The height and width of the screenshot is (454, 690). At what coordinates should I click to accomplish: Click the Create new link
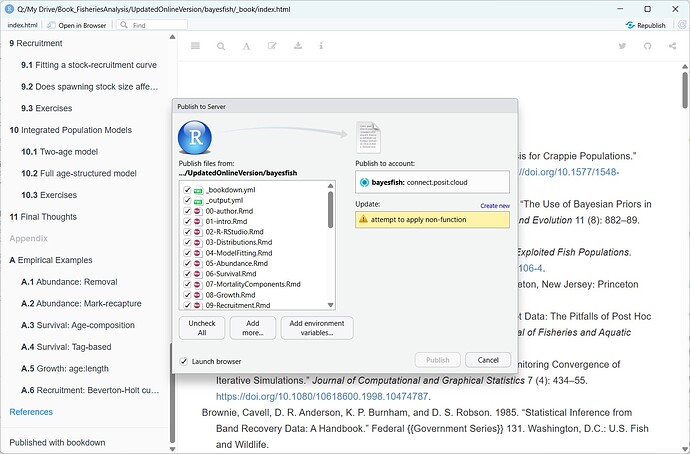coord(494,205)
